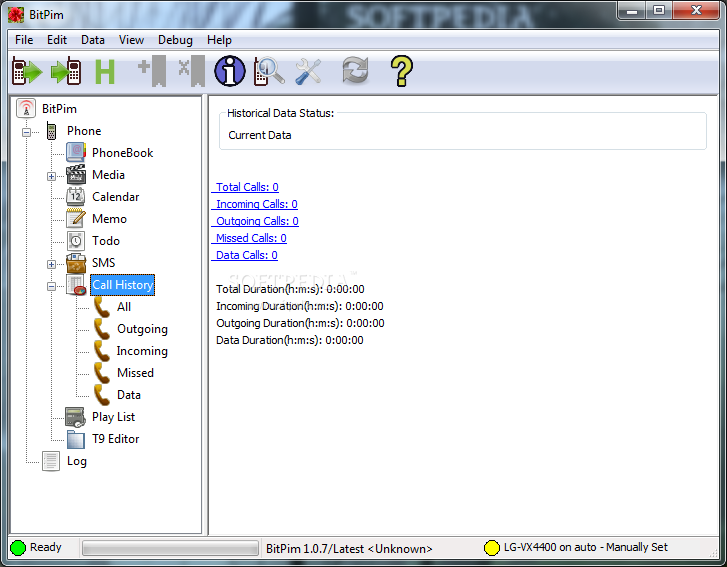
Task: Select the Memo tree item
Action: [109, 218]
